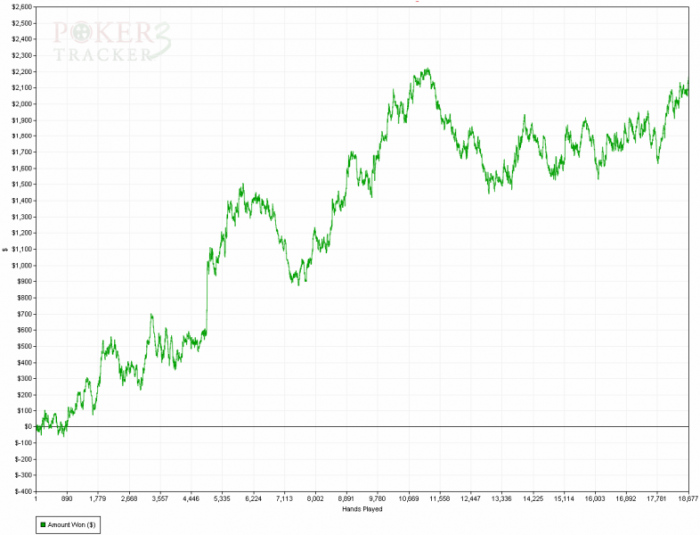This screenshot has height=535, width=700.
Task: Click the "$-100" y-axis label
Action: click(23, 443)
